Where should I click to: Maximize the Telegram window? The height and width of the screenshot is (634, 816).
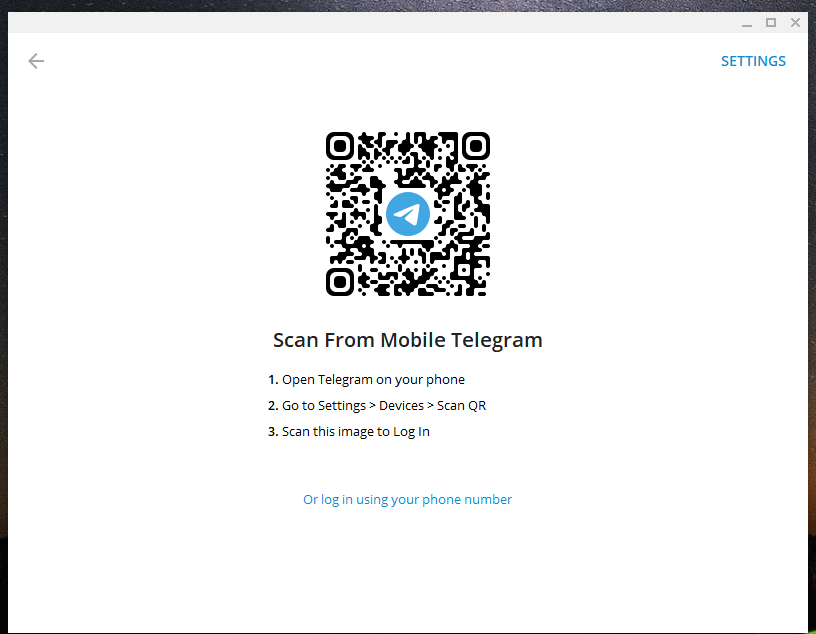(771, 23)
